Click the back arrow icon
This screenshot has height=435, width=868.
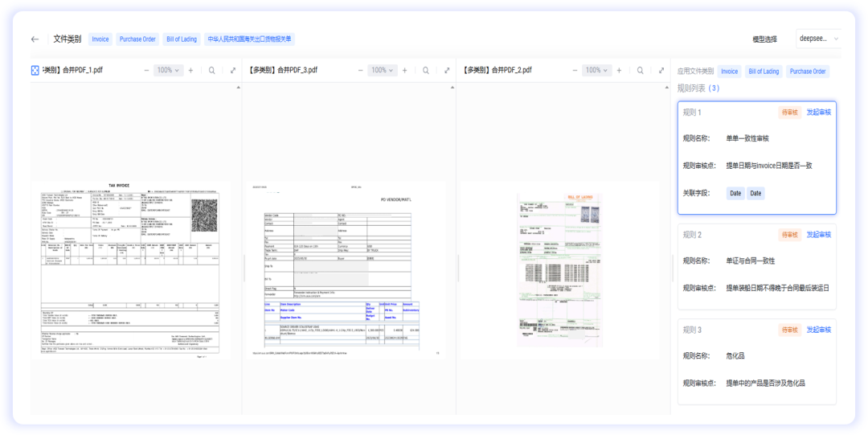[35, 39]
